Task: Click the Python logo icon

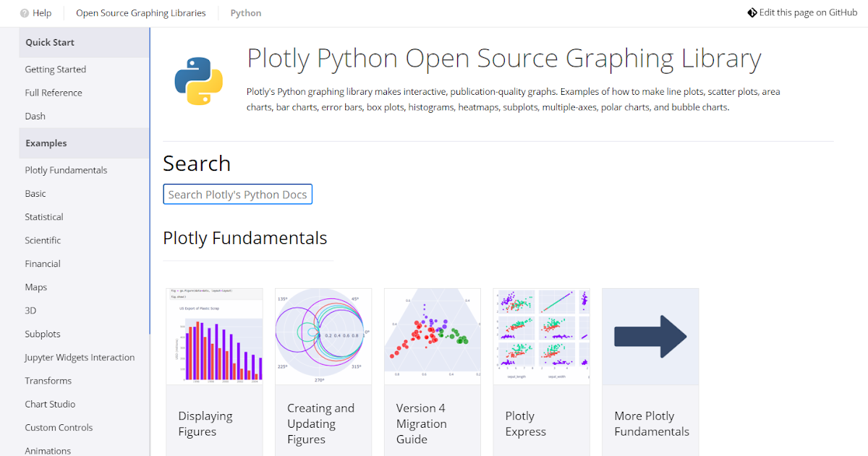Action: pos(198,81)
